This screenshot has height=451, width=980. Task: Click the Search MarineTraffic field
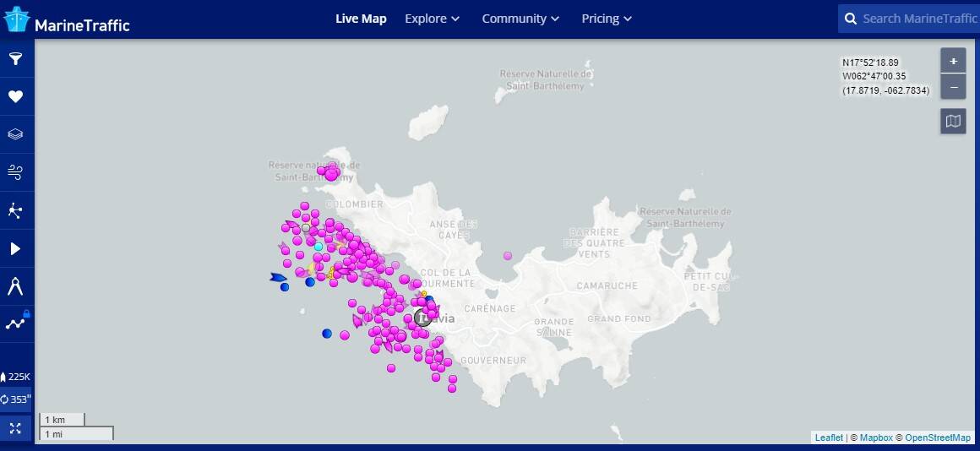coord(918,19)
